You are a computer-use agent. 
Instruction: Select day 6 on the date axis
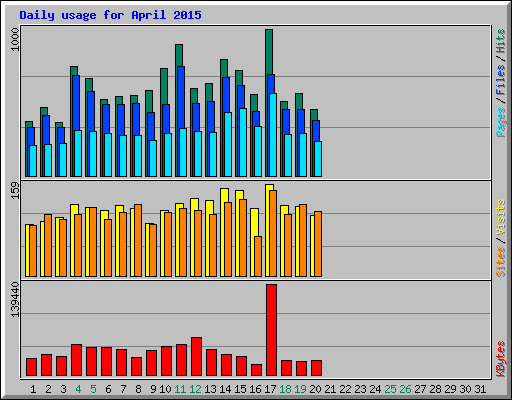108,389
